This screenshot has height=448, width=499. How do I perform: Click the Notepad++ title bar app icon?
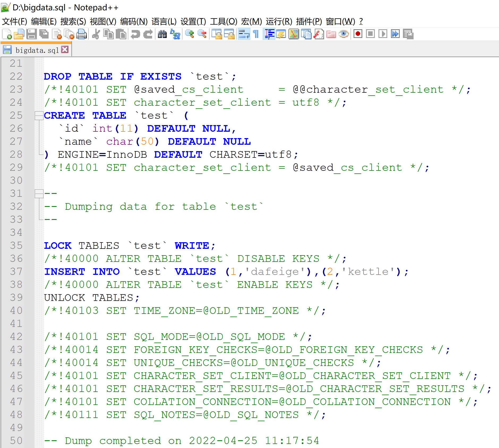(5, 7)
